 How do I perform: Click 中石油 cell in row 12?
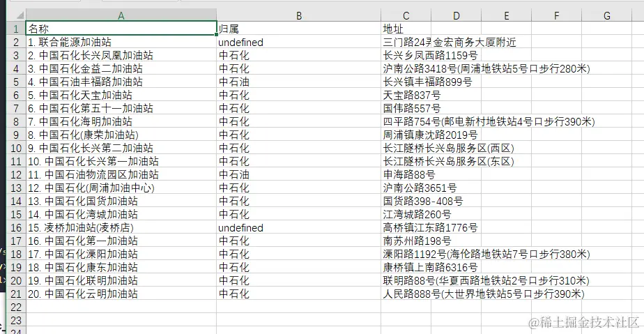click(298, 174)
